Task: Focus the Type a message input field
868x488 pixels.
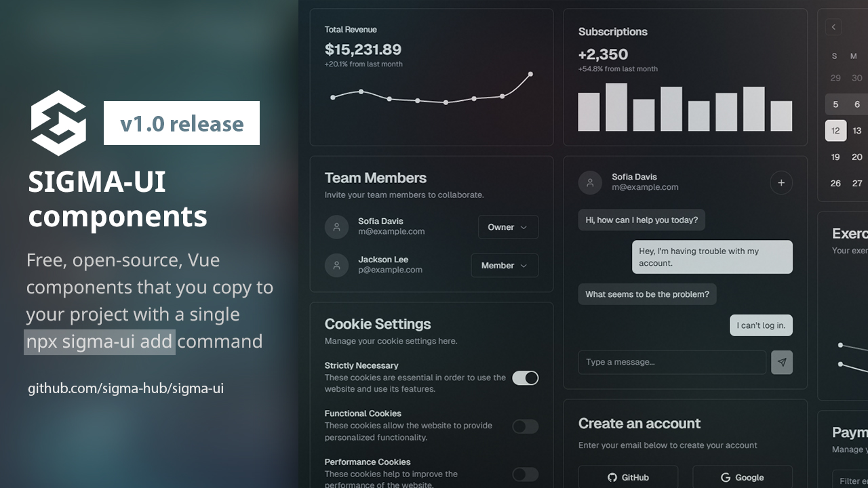Action: pos(671,362)
